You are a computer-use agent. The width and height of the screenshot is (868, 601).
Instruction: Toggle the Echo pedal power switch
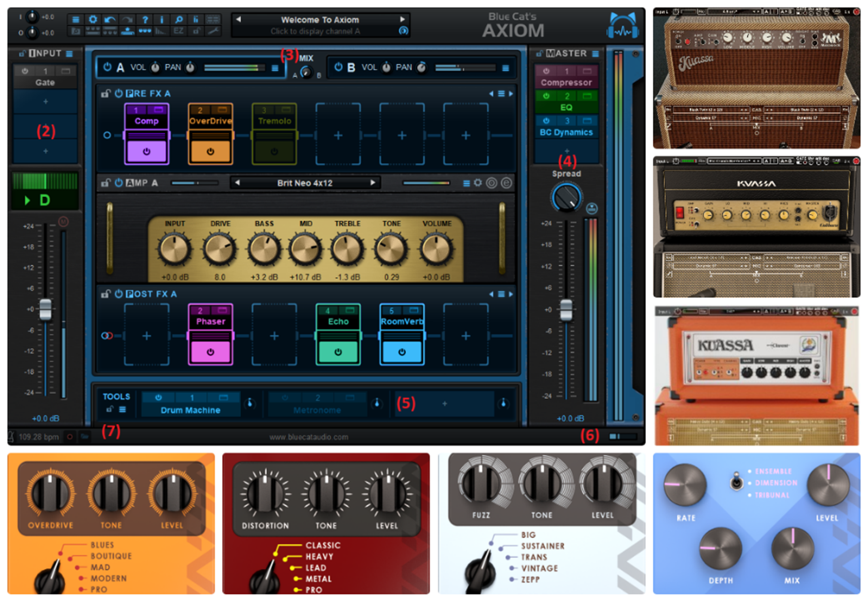[x=338, y=352]
